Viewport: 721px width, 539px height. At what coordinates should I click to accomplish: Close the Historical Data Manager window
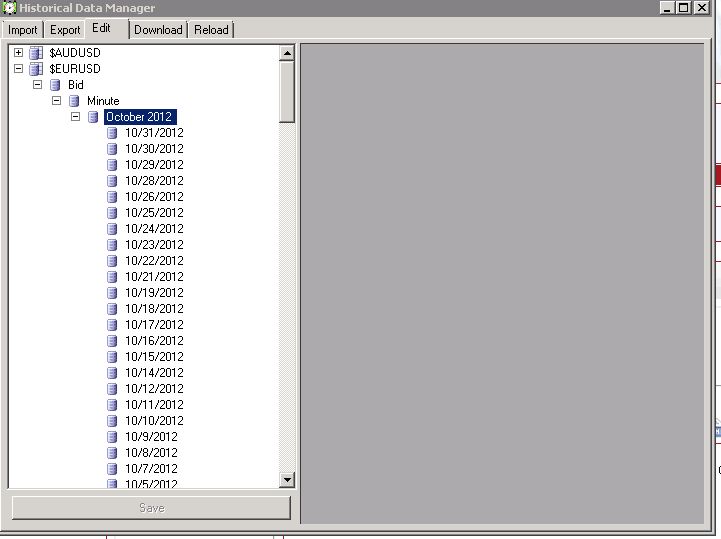click(x=702, y=8)
